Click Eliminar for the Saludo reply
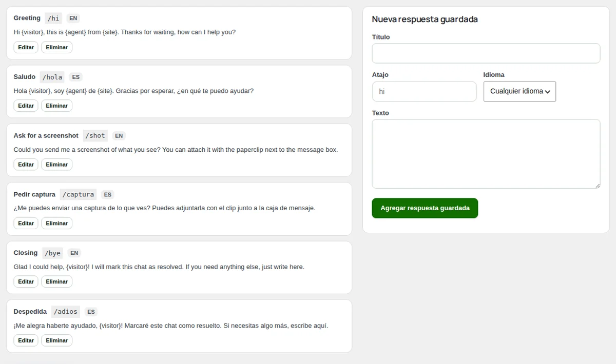This screenshot has width=616, height=364. (x=57, y=106)
